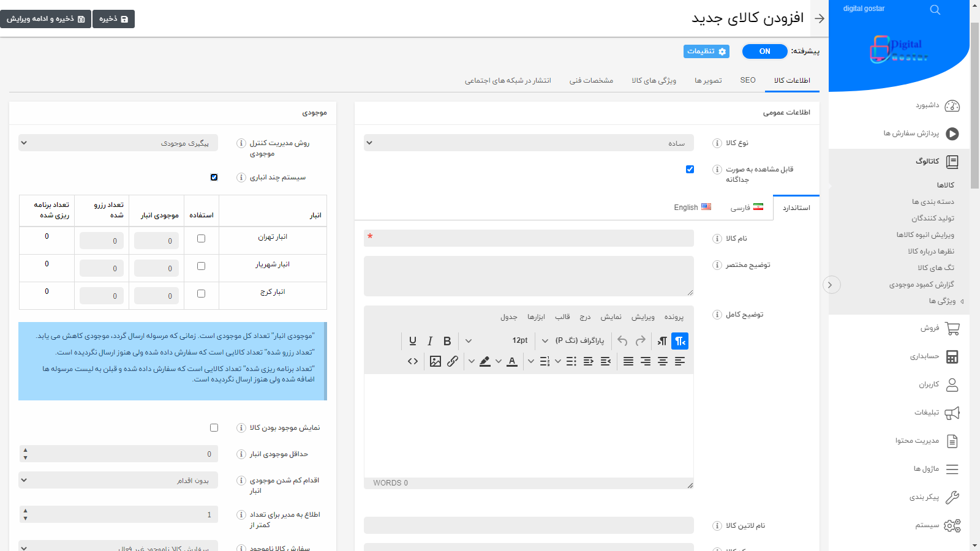Click the تنظیمات settings button

(706, 51)
